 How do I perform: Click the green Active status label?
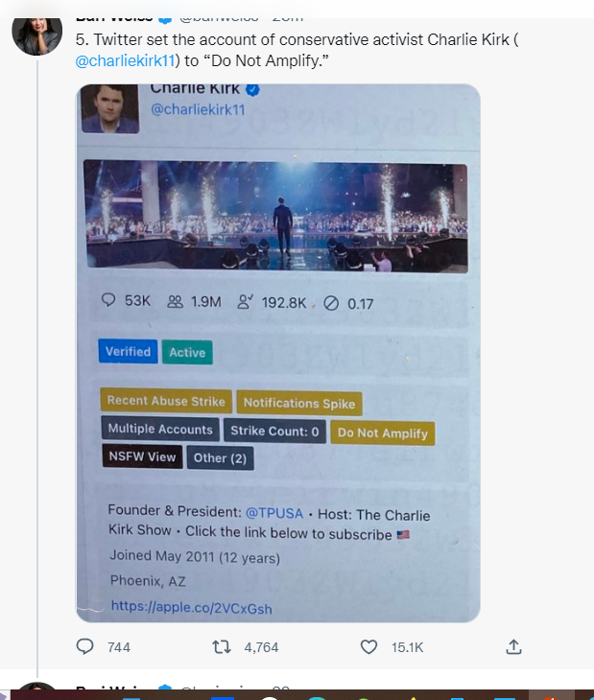[187, 353]
